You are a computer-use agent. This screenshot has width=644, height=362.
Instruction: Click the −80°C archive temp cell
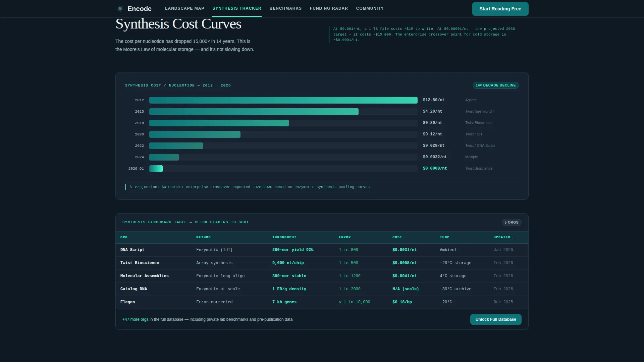pos(455,289)
